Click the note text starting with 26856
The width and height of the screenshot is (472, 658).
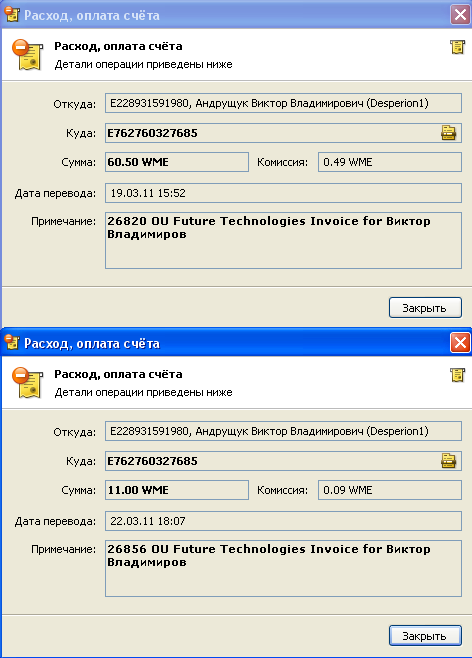pos(269,555)
